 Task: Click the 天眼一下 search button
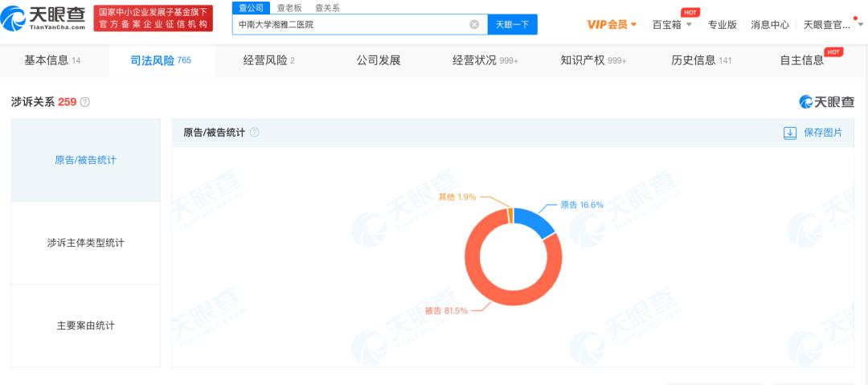(x=512, y=24)
